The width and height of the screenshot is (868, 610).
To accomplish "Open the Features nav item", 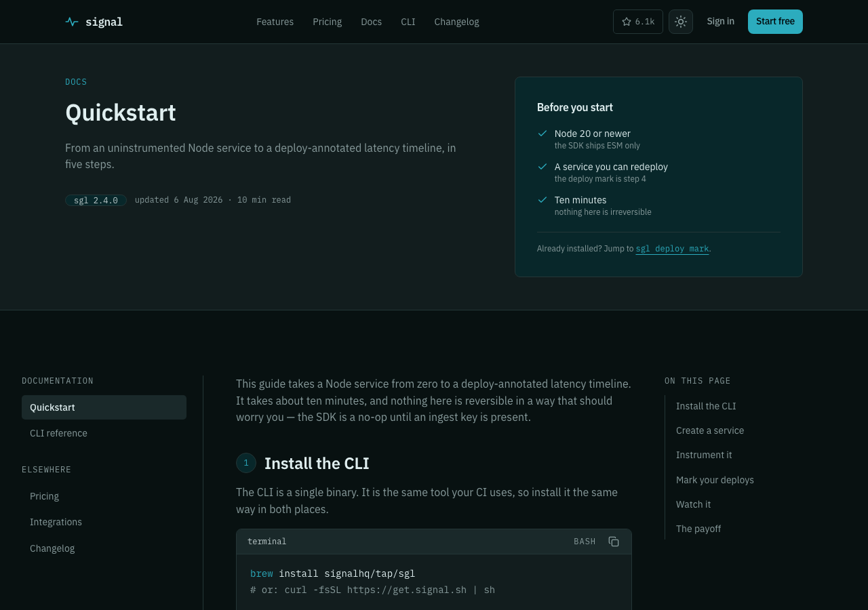I will (275, 22).
